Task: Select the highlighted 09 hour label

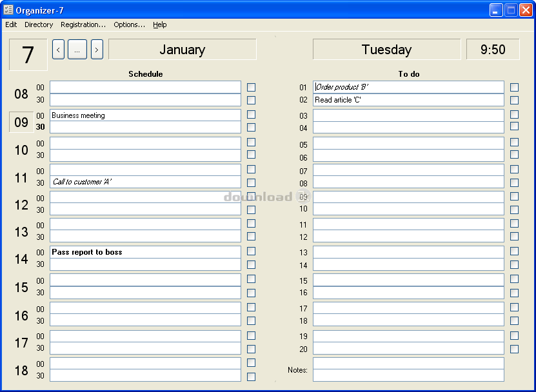Action: tap(21, 122)
